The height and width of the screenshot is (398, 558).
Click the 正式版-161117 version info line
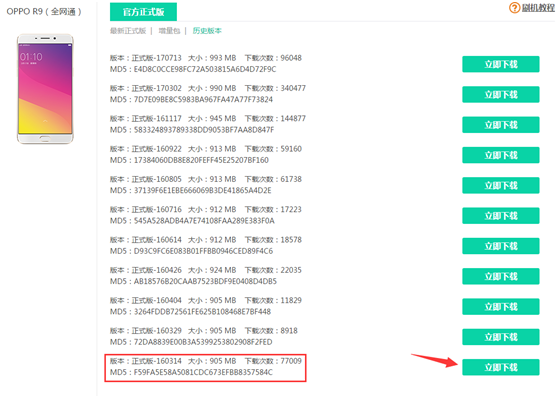coord(208,119)
